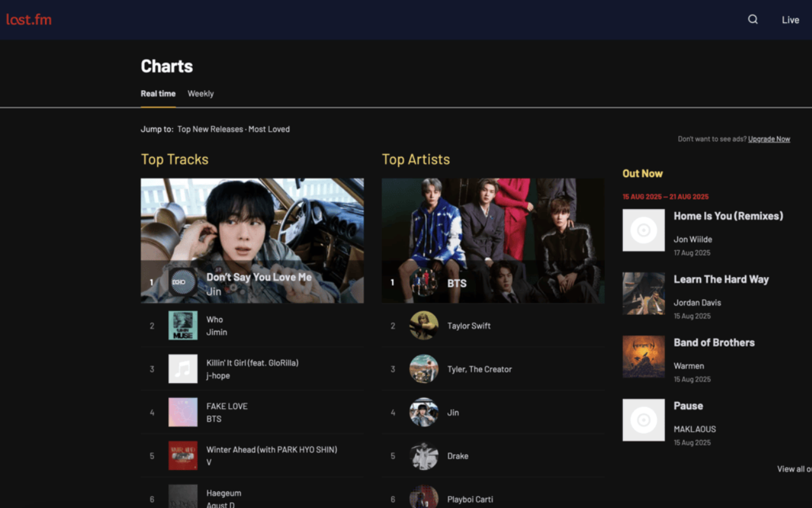Screen dimensions: 812x508
Task: Open artist V under Winter Ahead
Action: coord(209,462)
